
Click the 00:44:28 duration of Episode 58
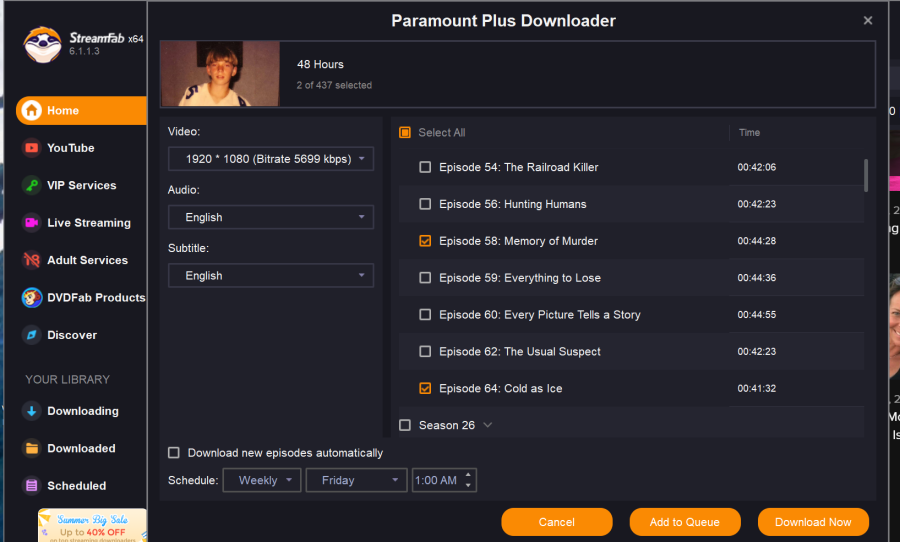pos(757,241)
